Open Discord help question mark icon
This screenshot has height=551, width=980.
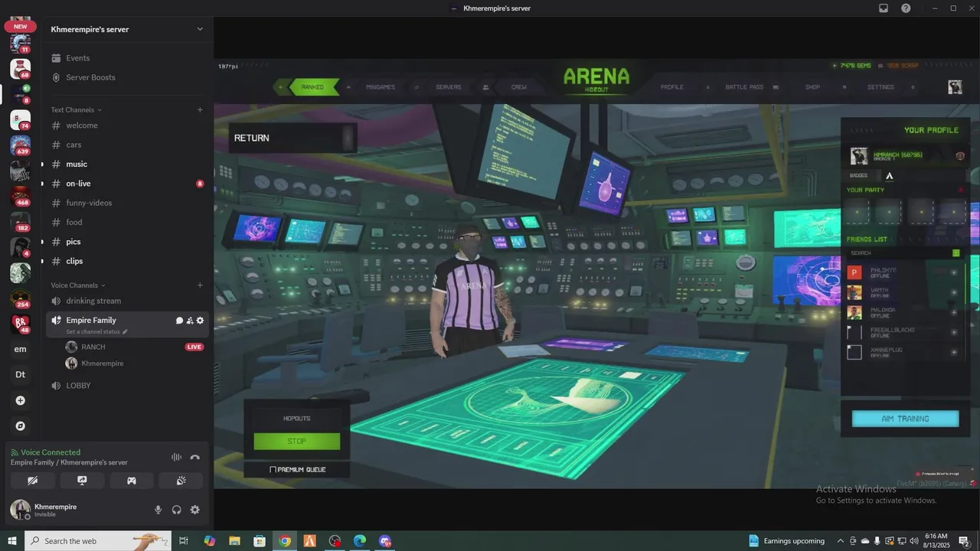pos(906,8)
